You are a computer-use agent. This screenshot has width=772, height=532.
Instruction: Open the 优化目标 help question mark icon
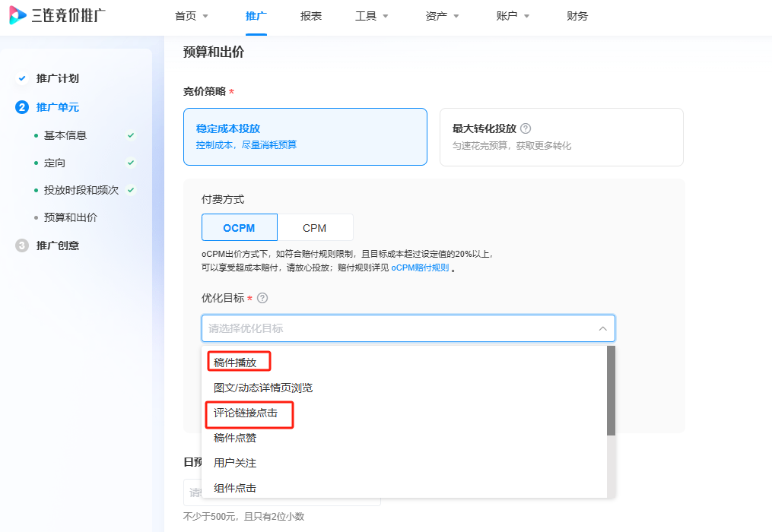coord(262,299)
